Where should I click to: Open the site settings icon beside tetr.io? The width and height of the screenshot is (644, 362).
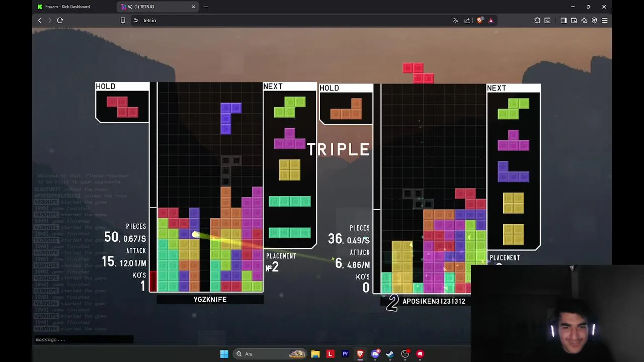[136, 20]
